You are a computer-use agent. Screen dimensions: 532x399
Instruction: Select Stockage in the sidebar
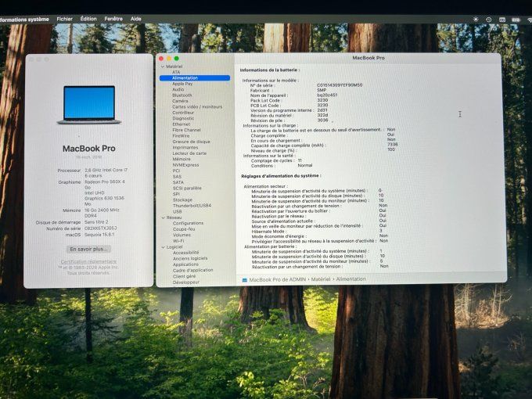(x=182, y=199)
